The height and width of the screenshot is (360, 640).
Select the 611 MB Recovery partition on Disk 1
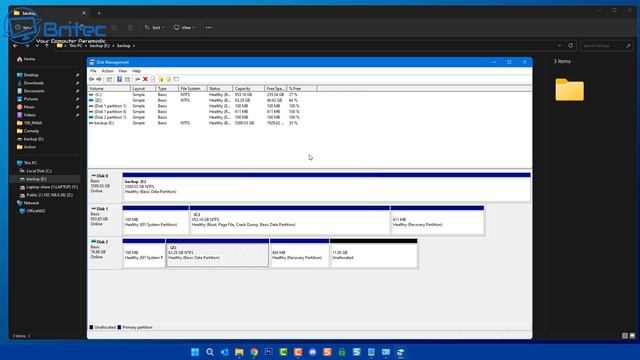point(437,220)
